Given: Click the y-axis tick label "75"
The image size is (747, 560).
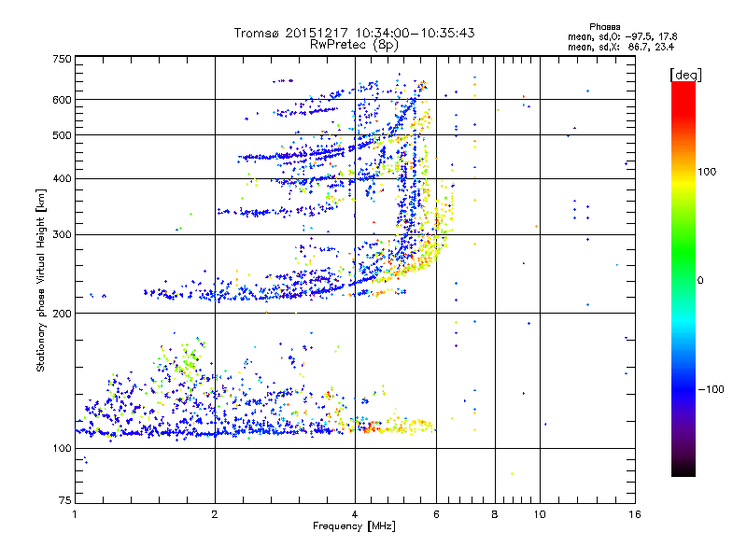Looking at the screenshot, I should (65, 500).
